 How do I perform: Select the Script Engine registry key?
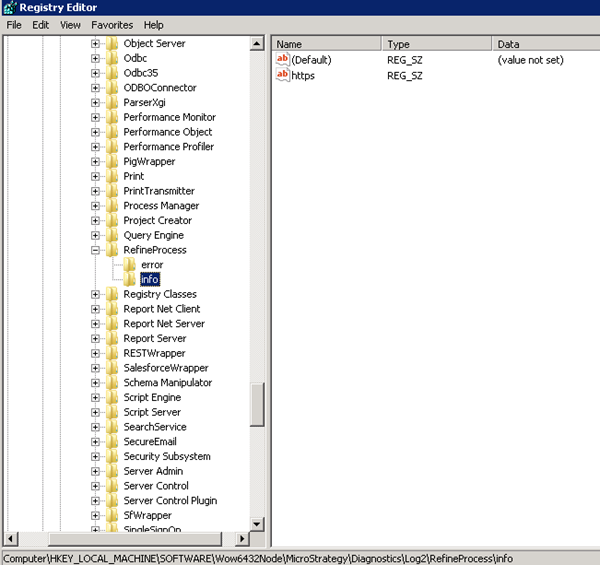tap(152, 398)
